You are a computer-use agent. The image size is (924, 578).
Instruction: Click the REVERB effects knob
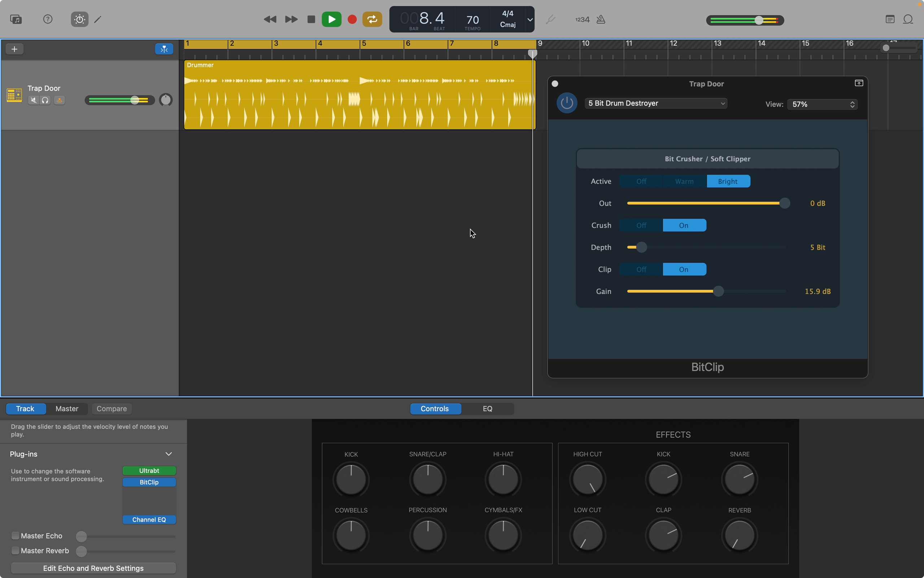pyautogui.click(x=740, y=535)
